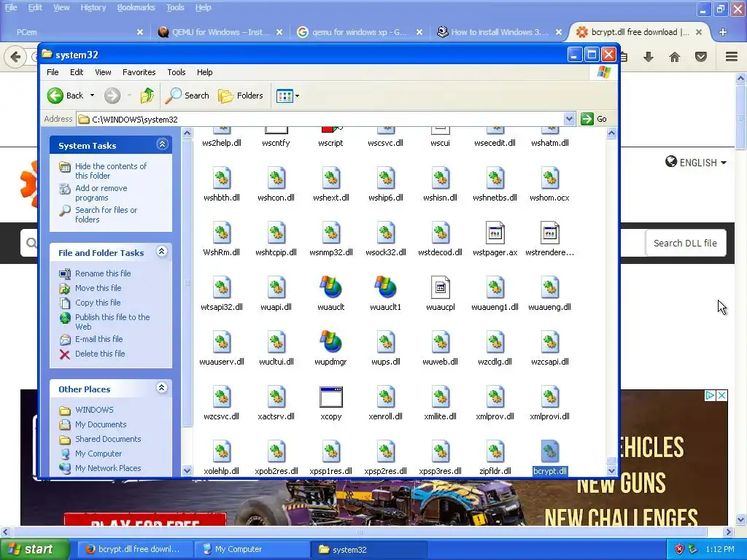Click file list scroll up arrow

click(x=612, y=133)
